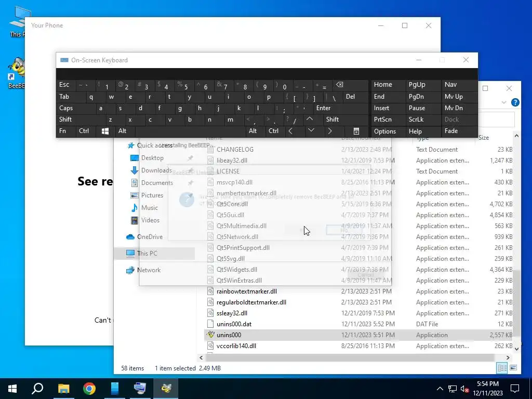Expand the Explorer ribbon chevron

click(504, 102)
